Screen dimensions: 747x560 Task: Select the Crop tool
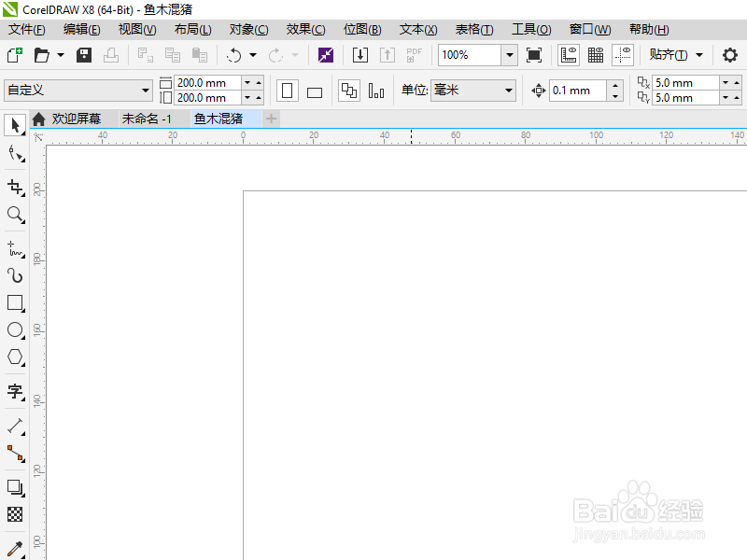point(15,188)
